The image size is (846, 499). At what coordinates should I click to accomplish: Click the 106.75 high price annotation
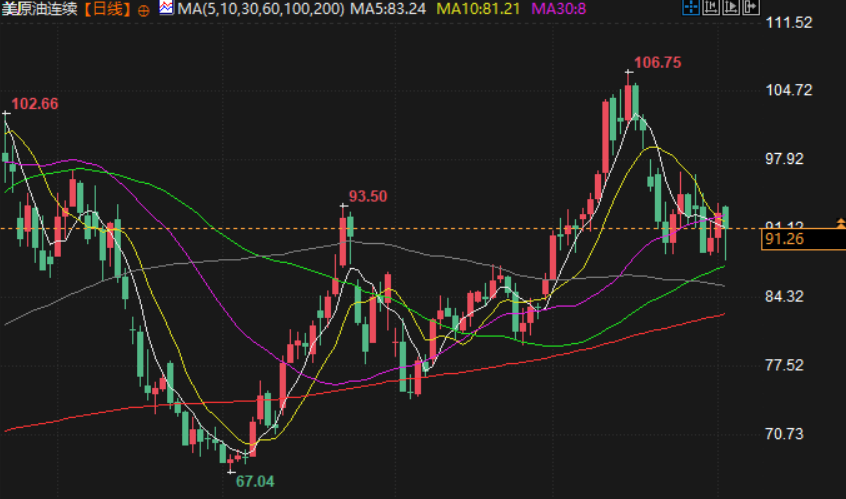658,63
